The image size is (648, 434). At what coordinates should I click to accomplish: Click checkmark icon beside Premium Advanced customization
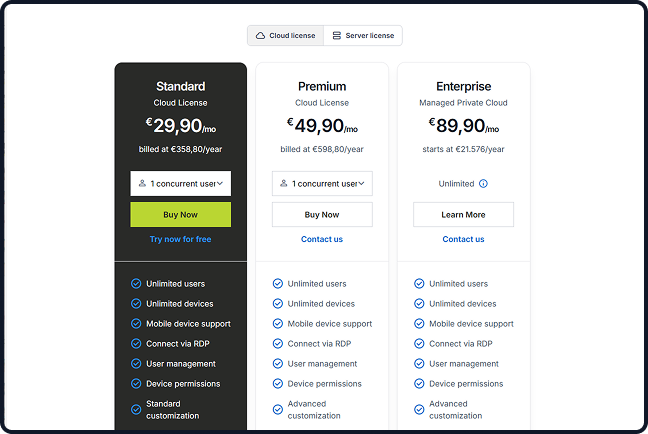(x=278, y=409)
